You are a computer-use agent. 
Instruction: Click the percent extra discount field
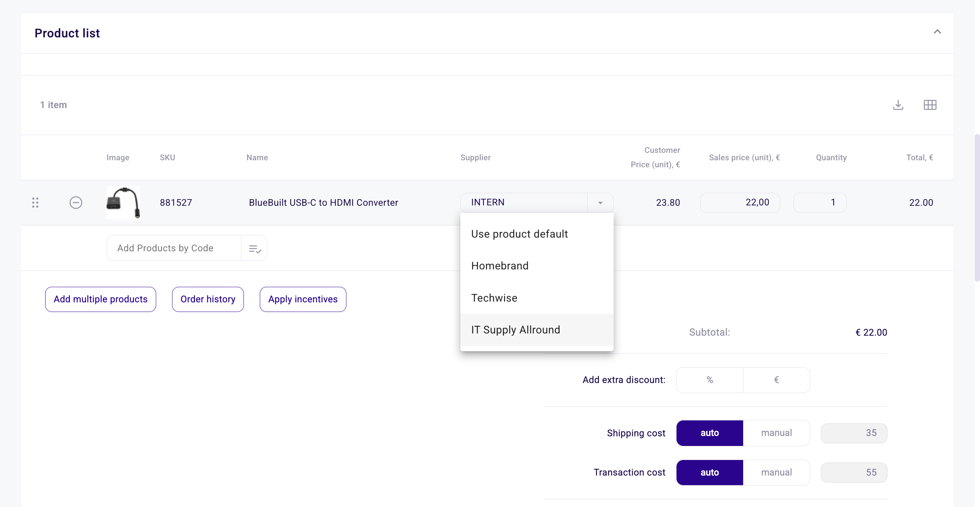coord(709,380)
